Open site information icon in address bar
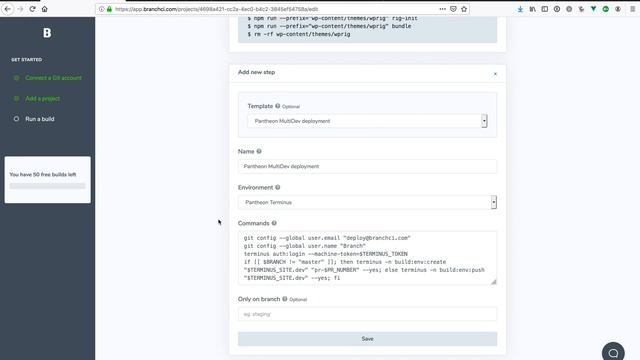 pos(102,9)
